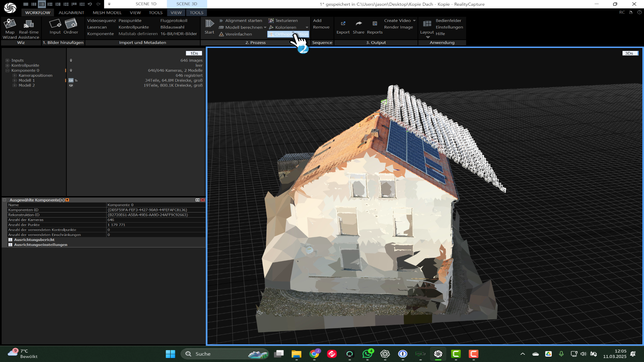644x362 pixels.
Task: Toggle the texture flag on Modell 1
Action: [76, 80]
